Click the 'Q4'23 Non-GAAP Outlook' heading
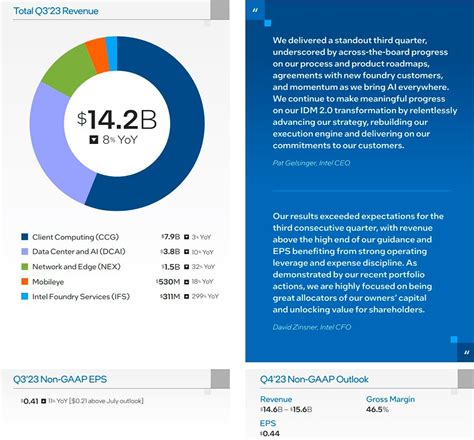The height and width of the screenshot is (440, 474). point(314,379)
